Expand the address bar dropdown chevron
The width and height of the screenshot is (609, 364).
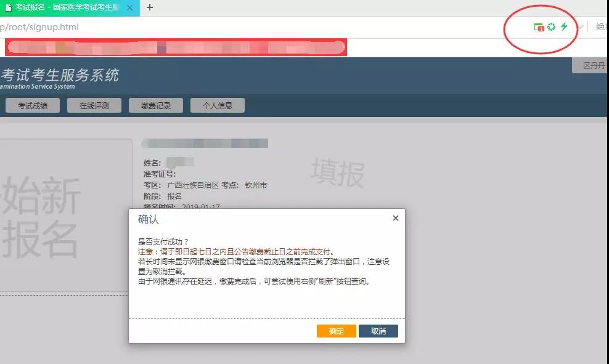[580, 27]
